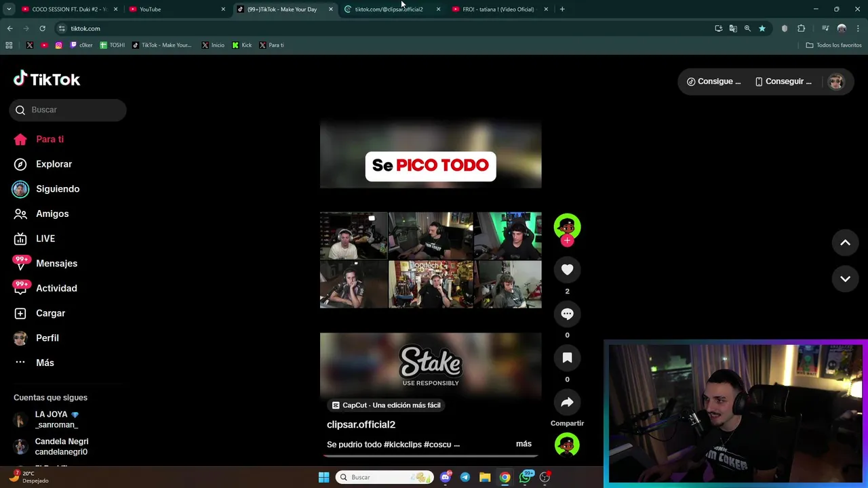Switch to COCO SESSION FT. Duki tab
Screen dimensions: 868x488
69,9
